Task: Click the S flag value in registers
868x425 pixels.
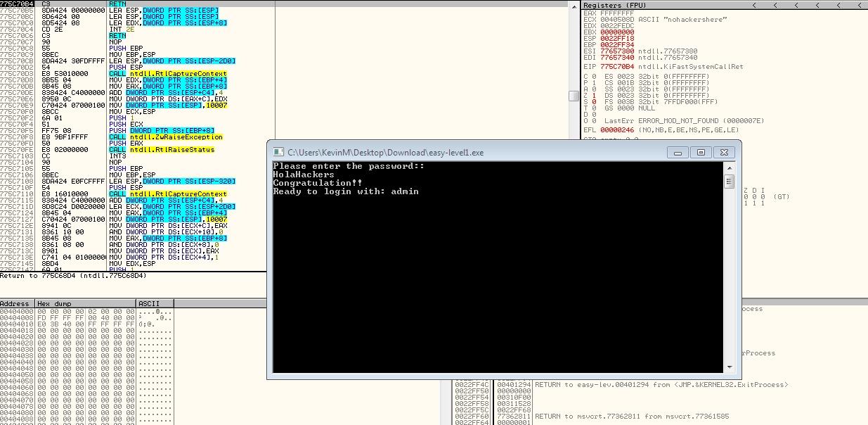Action: coord(594,102)
